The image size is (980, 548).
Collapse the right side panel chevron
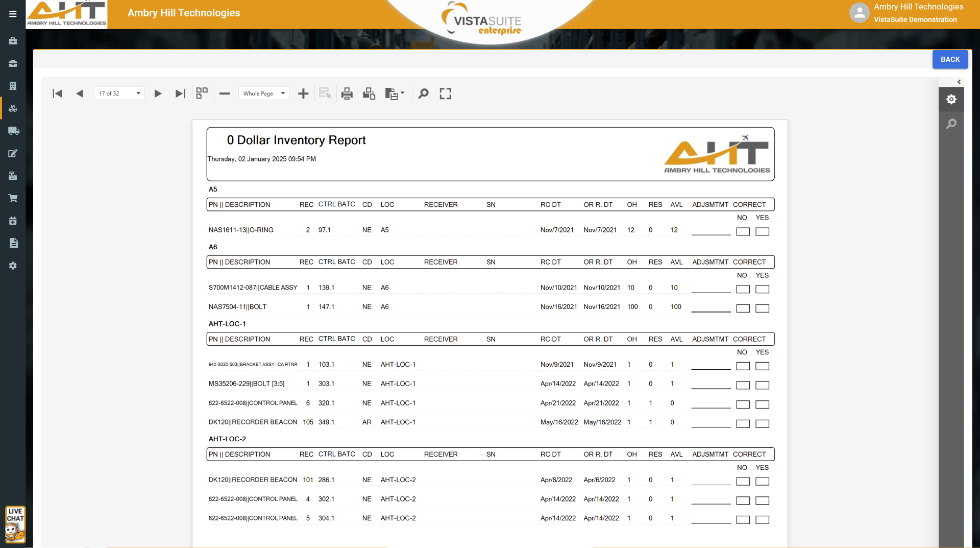[x=959, y=82]
